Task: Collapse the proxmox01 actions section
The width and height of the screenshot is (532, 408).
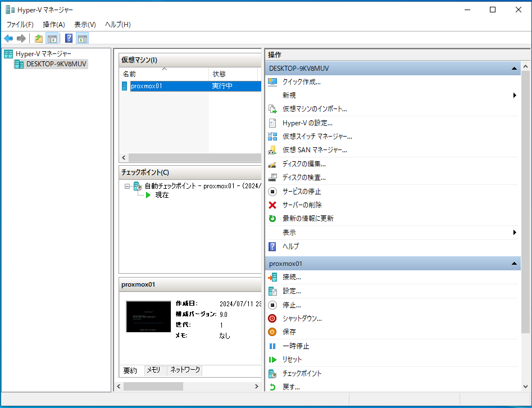Action: click(x=513, y=264)
